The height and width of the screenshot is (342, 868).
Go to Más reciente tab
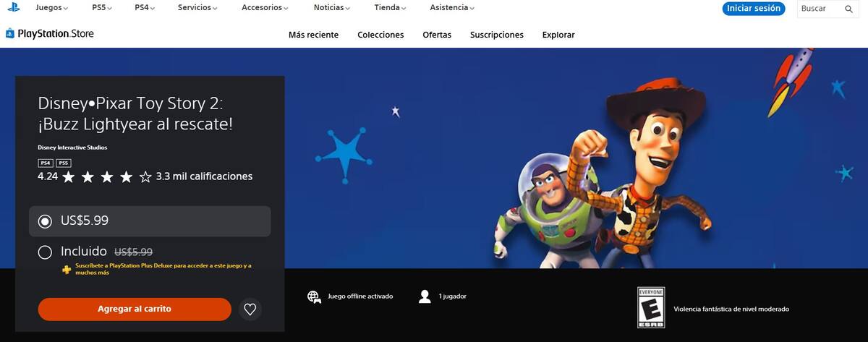point(313,35)
